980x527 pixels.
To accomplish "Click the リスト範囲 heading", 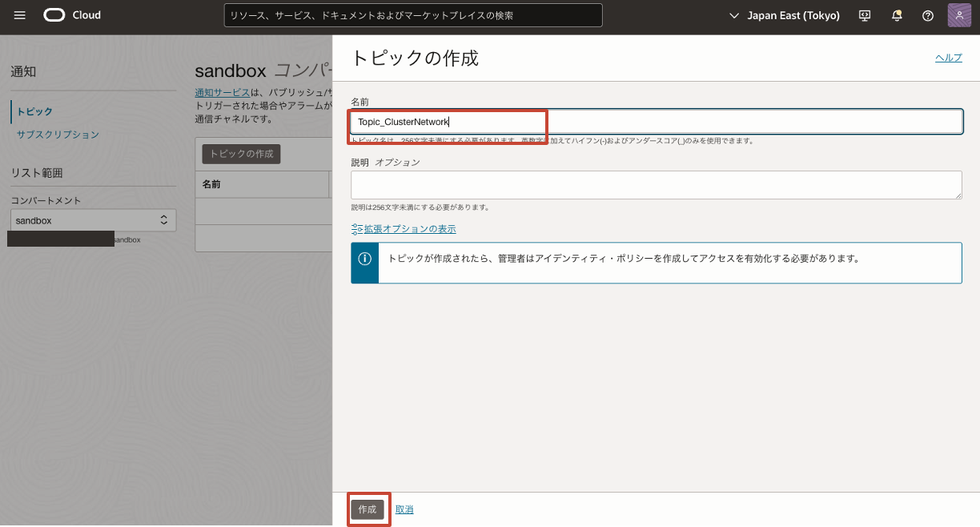I will [x=37, y=173].
